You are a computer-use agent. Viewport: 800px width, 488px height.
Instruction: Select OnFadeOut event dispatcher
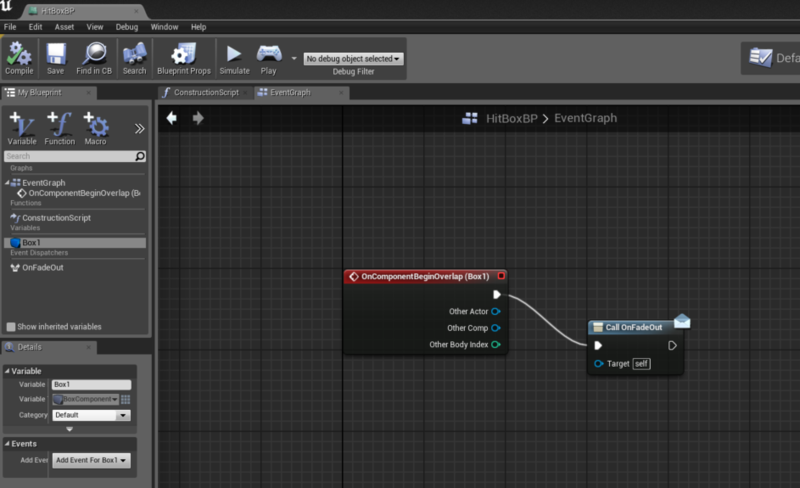pos(37,267)
